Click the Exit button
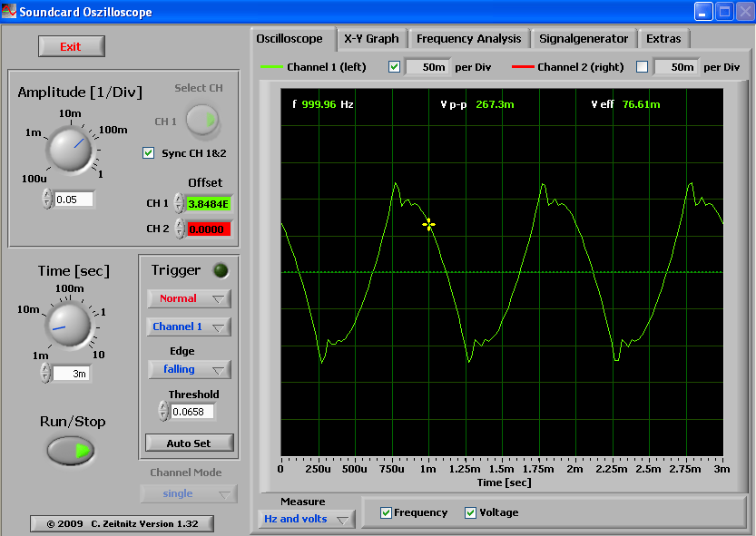This screenshot has width=756, height=536. point(72,47)
